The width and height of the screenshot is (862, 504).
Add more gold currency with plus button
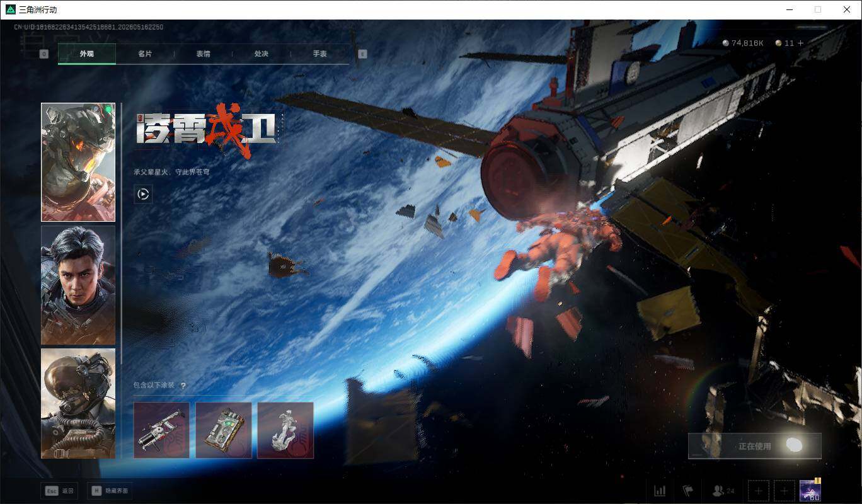(801, 43)
